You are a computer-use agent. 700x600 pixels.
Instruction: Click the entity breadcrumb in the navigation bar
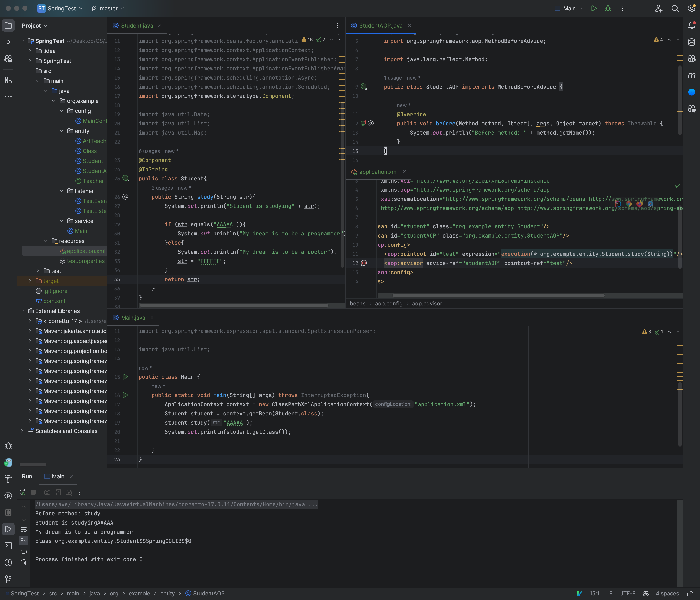tap(168, 594)
